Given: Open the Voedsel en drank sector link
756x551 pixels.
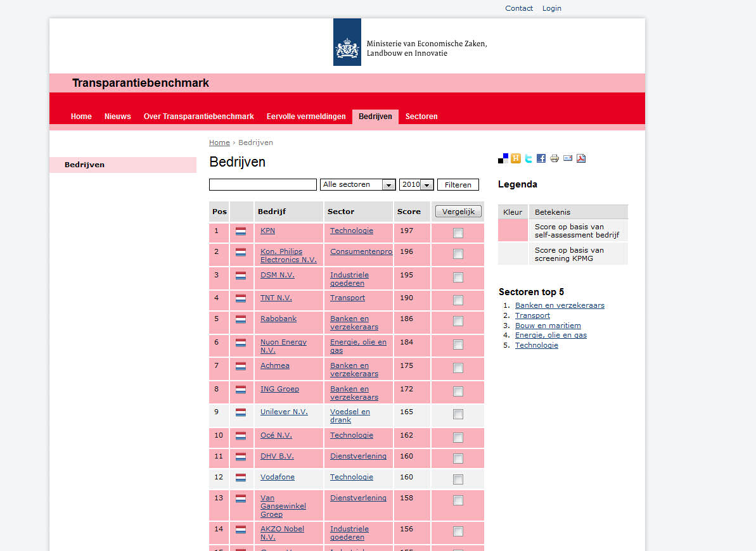Looking at the screenshot, I should pyautogui.click(x=350, y=416).
